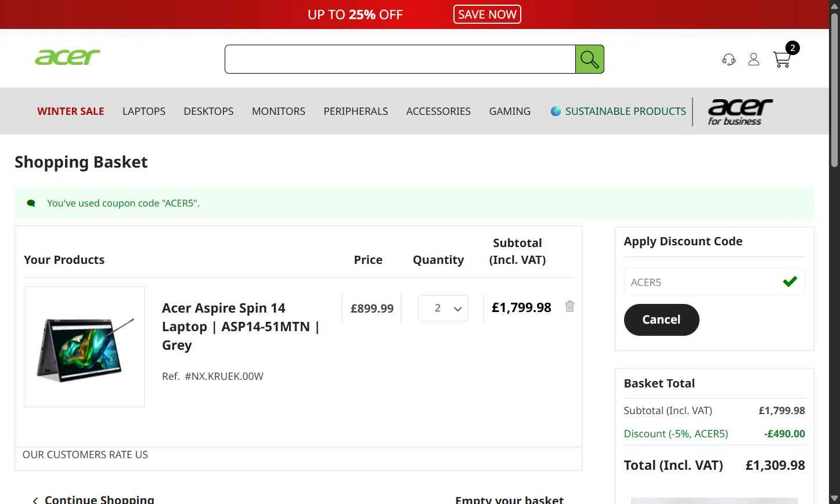Open the DESKTOPS menu

point(208,111)
